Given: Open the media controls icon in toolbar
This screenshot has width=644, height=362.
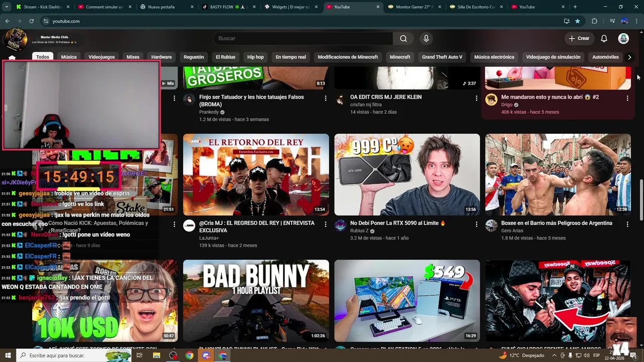Looking at the screenshot, I should tap(612, 21).
